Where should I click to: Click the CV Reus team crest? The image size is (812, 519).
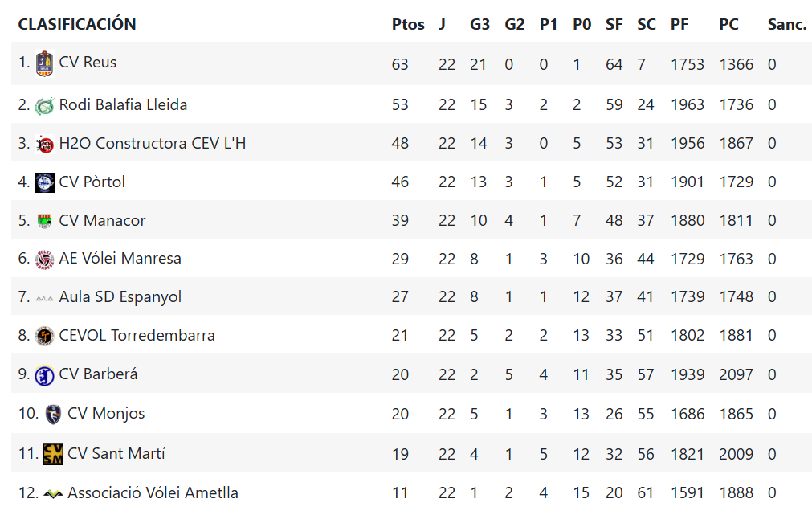(x=44, y=63)
